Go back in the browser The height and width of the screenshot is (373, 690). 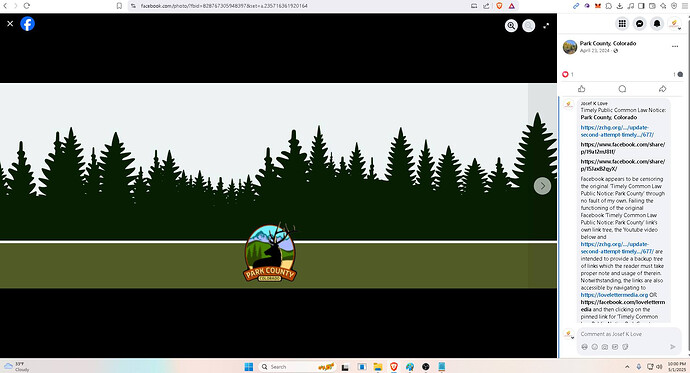tap(5, 6)
